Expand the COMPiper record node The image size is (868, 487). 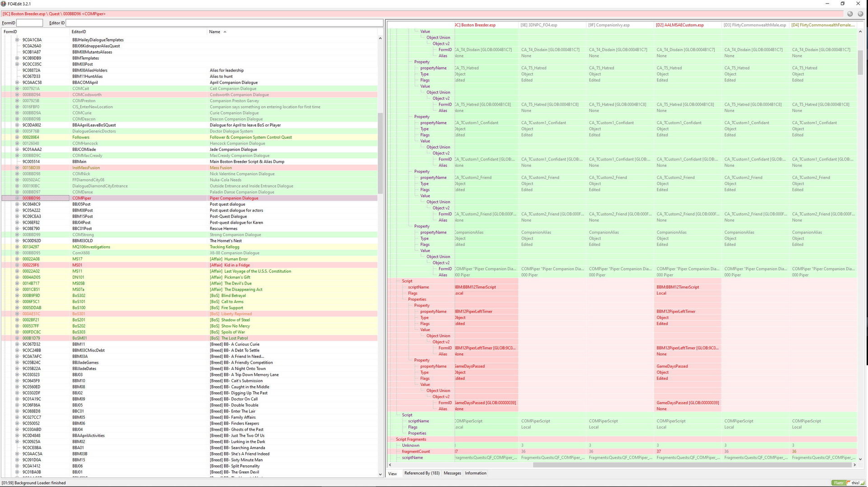click(x=17, y=198)
